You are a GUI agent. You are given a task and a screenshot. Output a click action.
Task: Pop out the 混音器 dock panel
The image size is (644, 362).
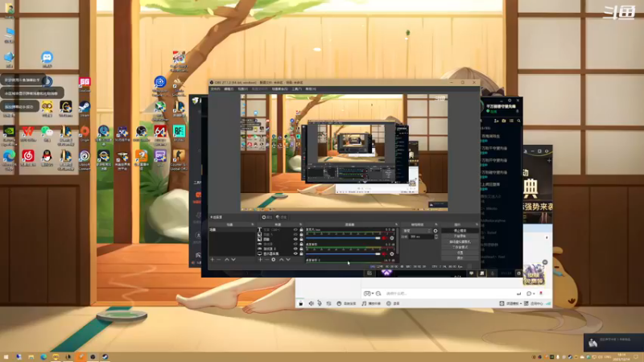point(396,224)
